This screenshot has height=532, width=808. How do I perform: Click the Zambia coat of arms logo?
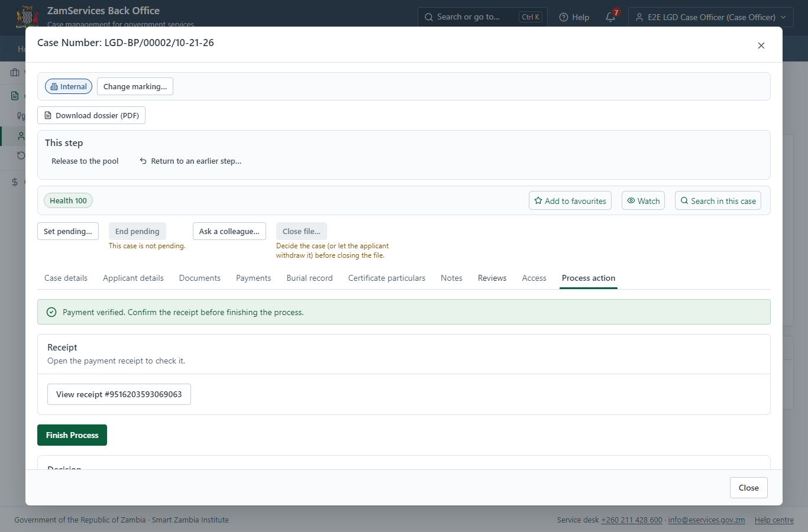click(27, 17)
